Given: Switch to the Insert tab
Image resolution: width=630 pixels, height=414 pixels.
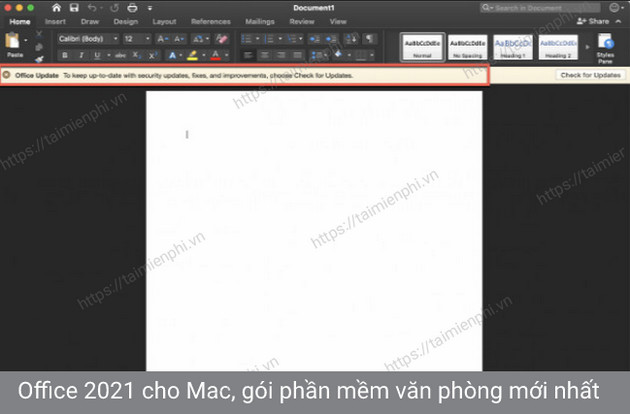Looking at the screenshot, I should click(55, 22).
